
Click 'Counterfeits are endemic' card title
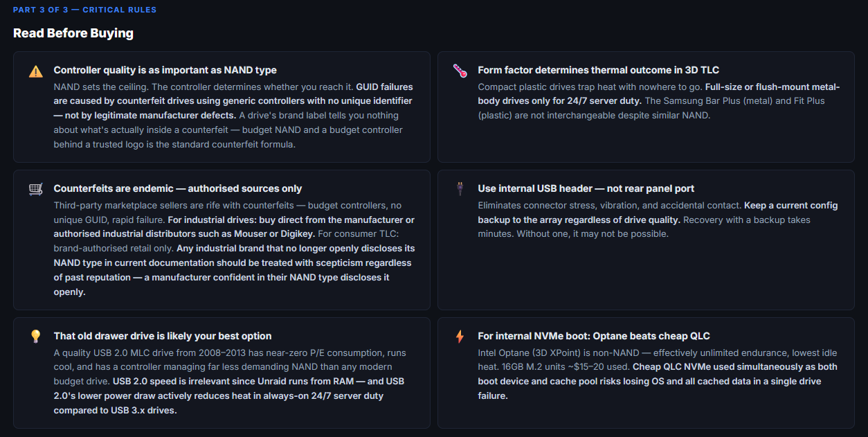(x=178, y=188)
